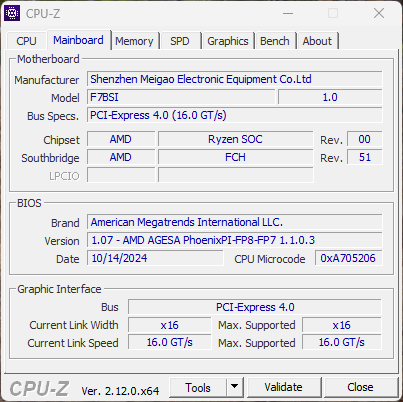Expand the Tools dropdown arrow

pyautogui.click(x=235, y=387)
